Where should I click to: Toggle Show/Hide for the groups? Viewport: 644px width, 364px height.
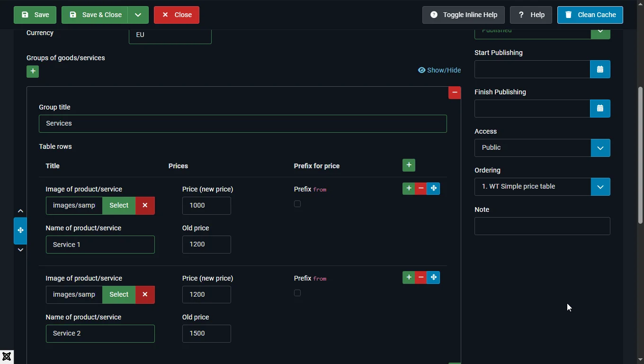coord(439,70)
